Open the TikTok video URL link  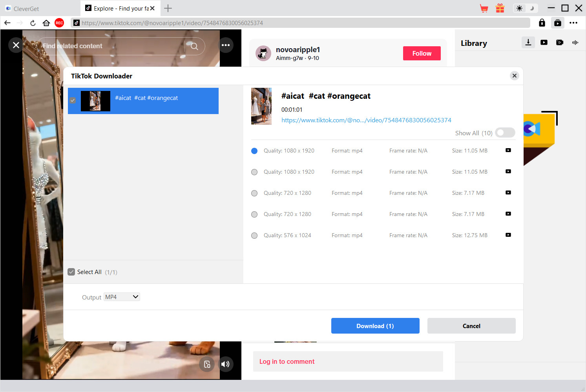(x=366, y=120)
